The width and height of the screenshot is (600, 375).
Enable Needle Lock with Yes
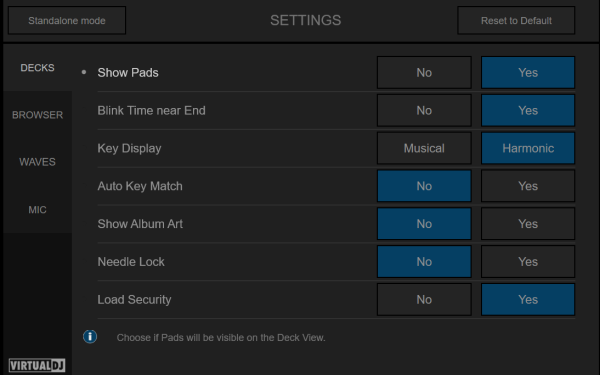click(528, 262)
